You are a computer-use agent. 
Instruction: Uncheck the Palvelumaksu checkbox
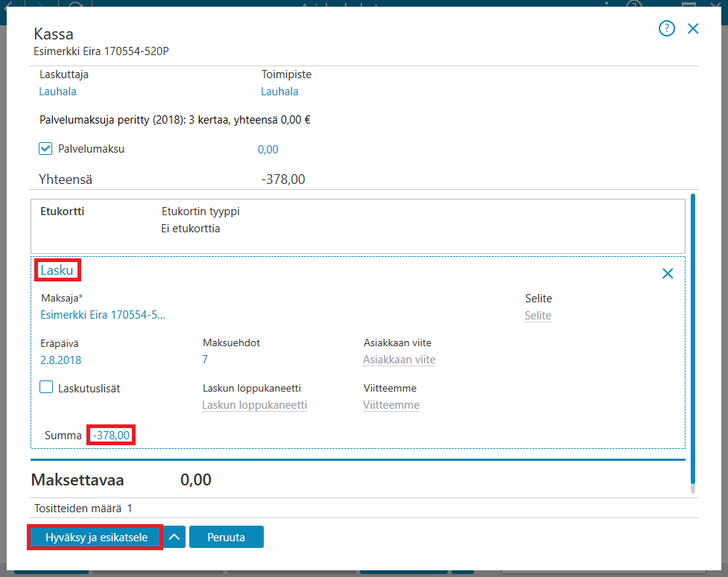tap(45, 149)
